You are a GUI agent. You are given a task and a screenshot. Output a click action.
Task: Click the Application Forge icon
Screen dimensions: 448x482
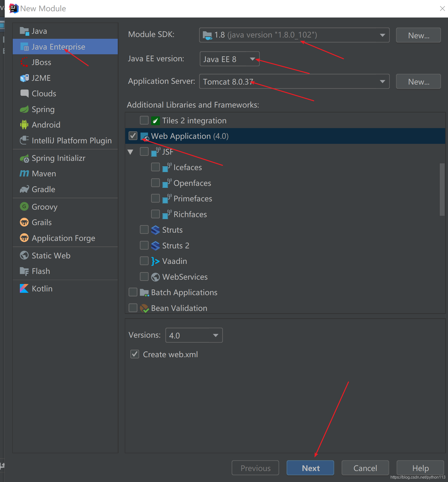tap(24, 238)
